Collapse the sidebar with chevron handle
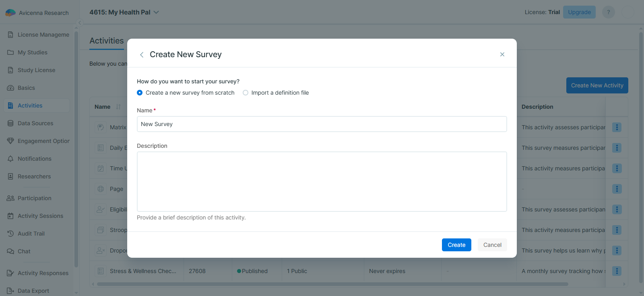This screenshot has width=644, height=296. (x=80, y=23)
